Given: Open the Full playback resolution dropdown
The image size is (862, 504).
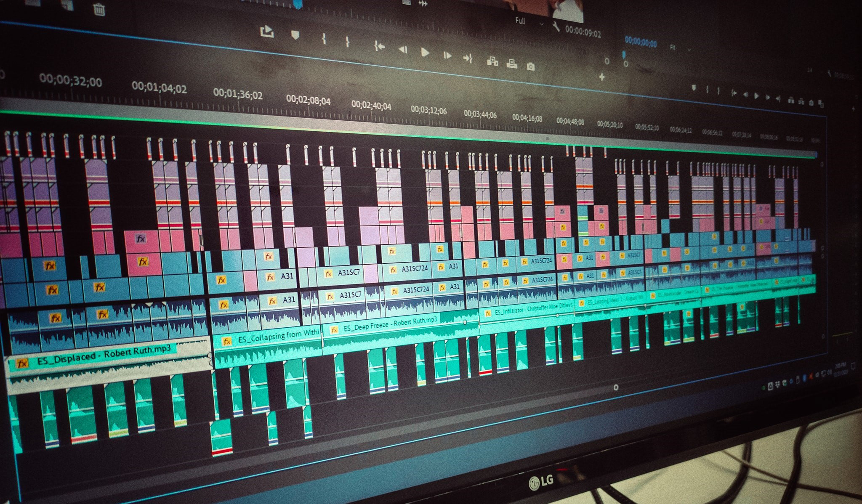Looking at the screenshot, I should pos(529,22).
